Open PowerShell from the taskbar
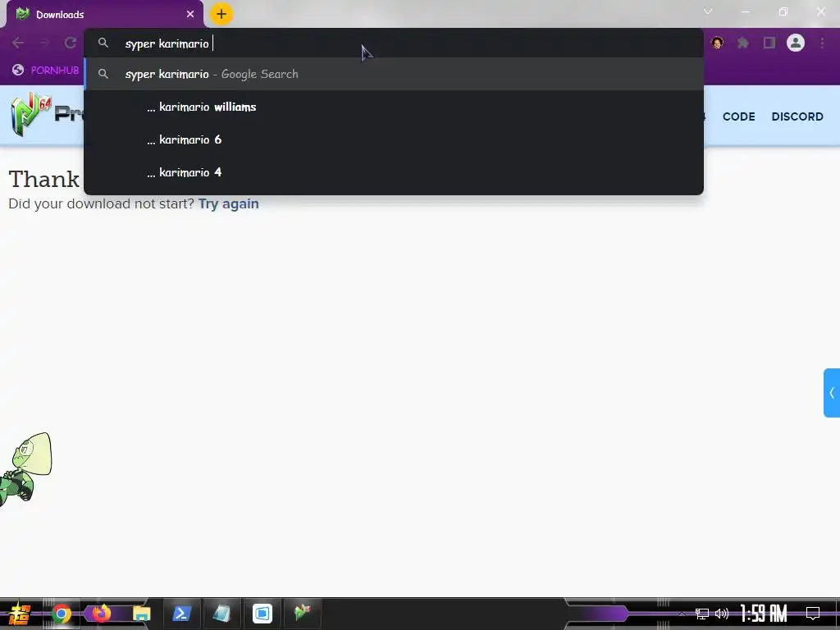This screenshot has height=630, width=840. 181,614
